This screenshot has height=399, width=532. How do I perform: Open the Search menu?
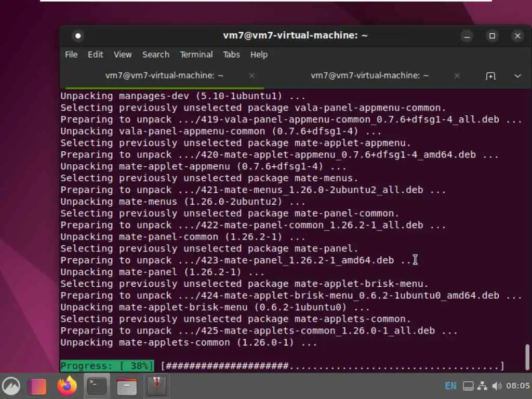pos(156,55)
